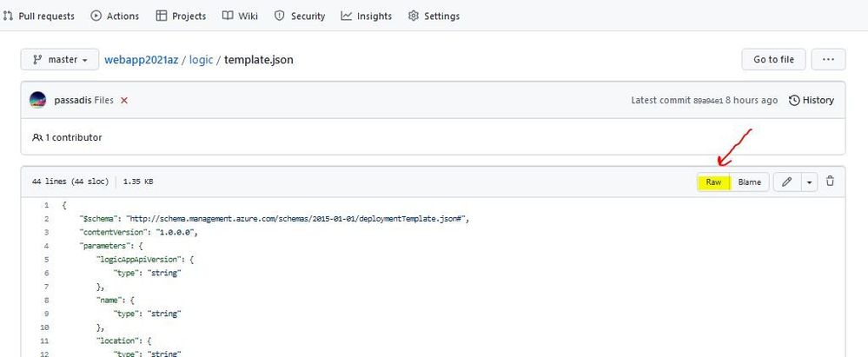The height and width of the screenshot is (357, 868).
Task: Click the 44 lines (44 sloc) text
Action: coord(71,182)
